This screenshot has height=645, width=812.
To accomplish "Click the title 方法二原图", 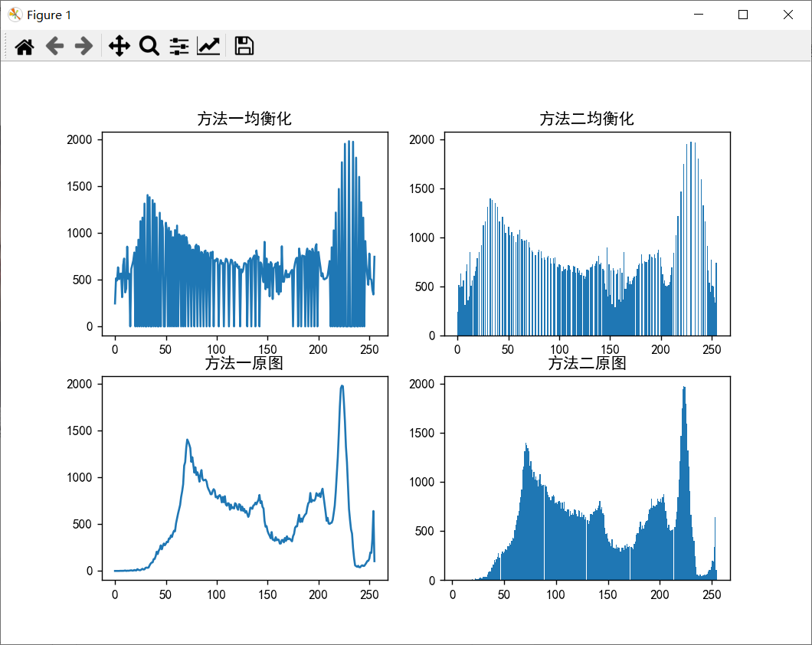I will tap(587, 363).
